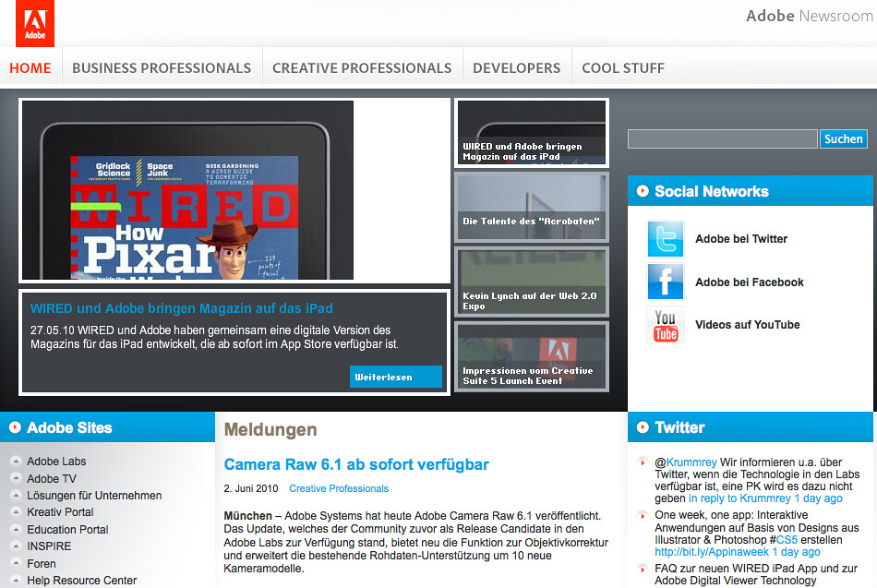This screenshot has width=877, height=588.
Task: Open the Education Portal link
Action: coord(67,529)
